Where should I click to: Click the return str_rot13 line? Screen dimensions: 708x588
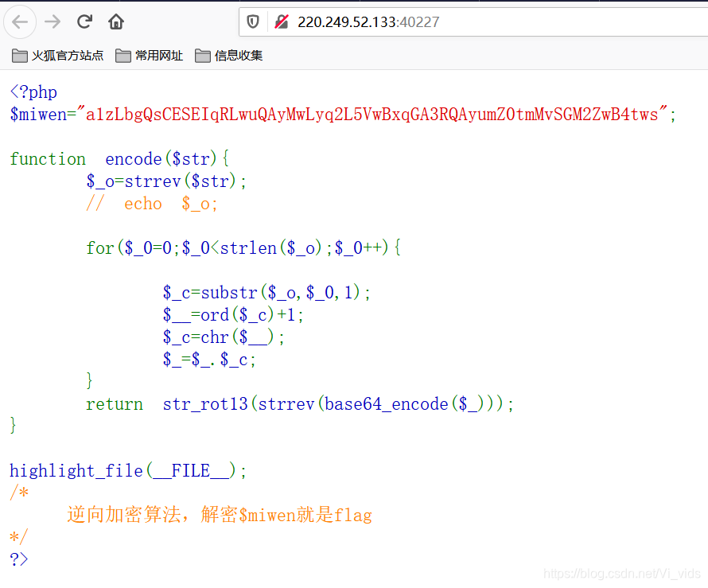pyautogui.click(x=300, y=403)
